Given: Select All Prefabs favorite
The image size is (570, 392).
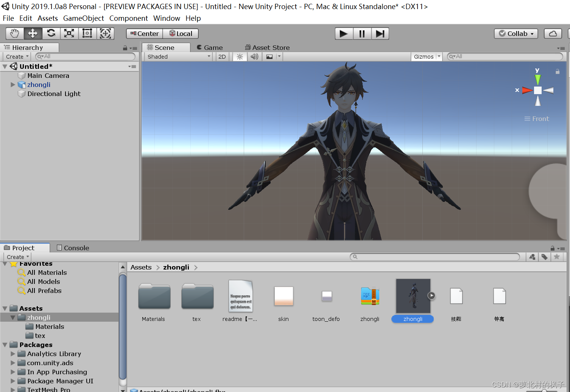Looking at the screenshot, I should pos(44,291).
